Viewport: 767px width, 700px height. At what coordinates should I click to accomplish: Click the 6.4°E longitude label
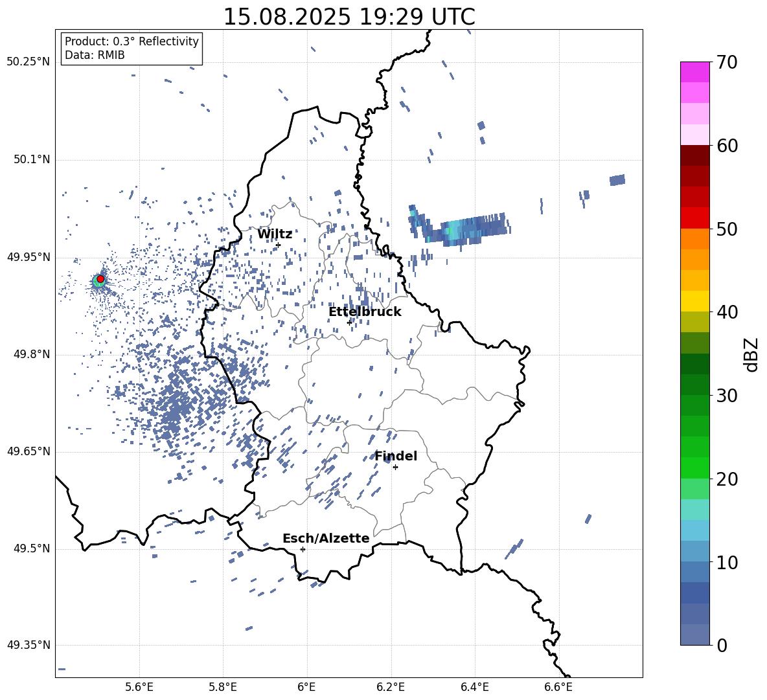click(x=474, y=687)
